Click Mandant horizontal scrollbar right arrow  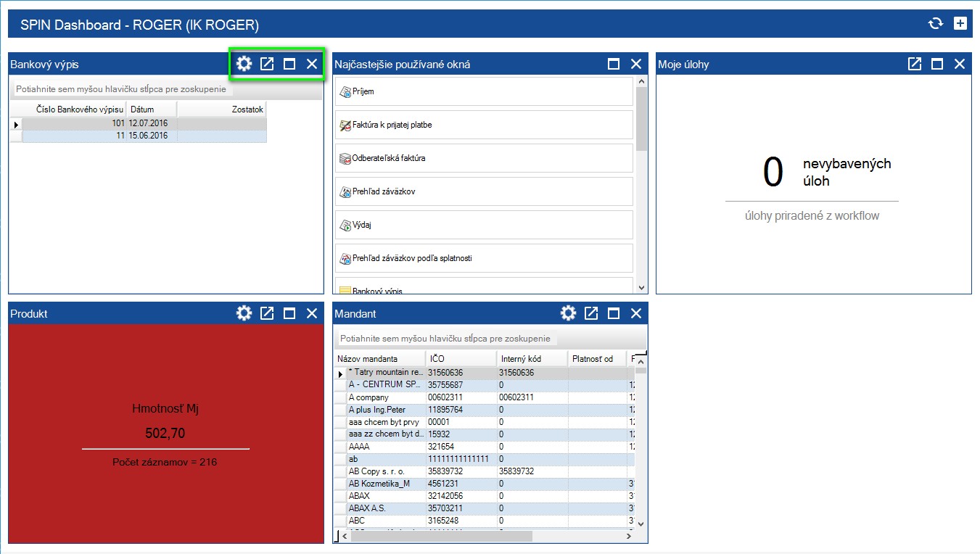(x=629, y=536)
